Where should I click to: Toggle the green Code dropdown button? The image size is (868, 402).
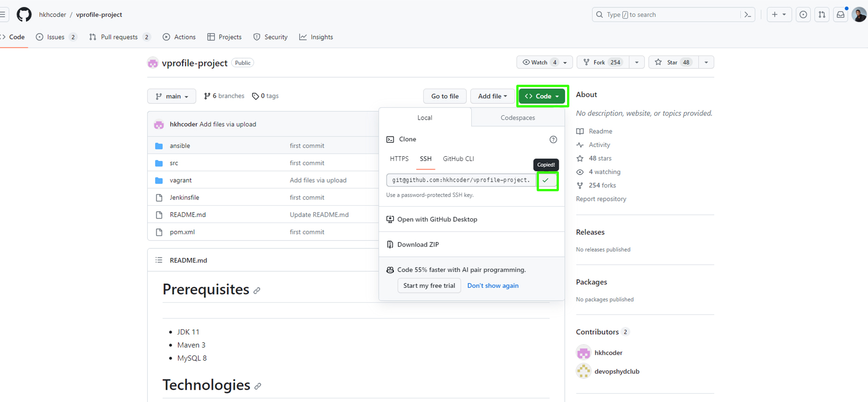542,96
